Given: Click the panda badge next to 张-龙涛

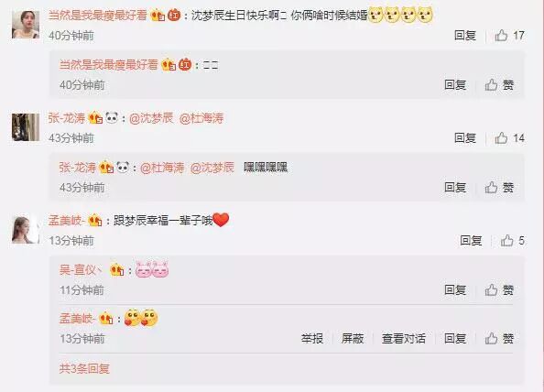Looking at the screenshot, I should [112, 118].
